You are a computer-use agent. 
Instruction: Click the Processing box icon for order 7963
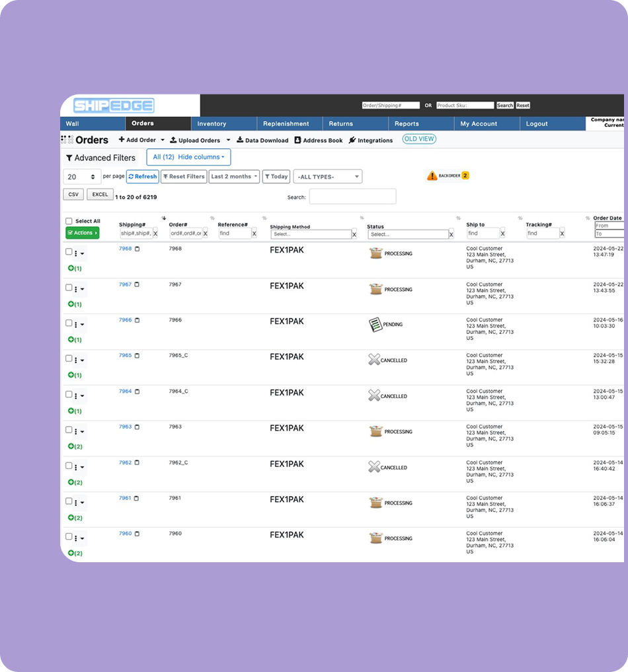click(375, 432)
